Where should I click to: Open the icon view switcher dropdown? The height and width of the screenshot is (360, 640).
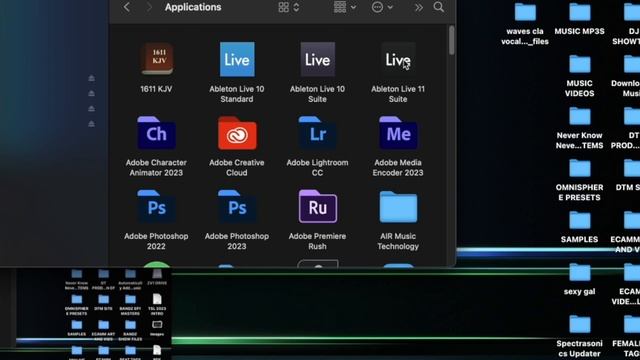point(289,7)
